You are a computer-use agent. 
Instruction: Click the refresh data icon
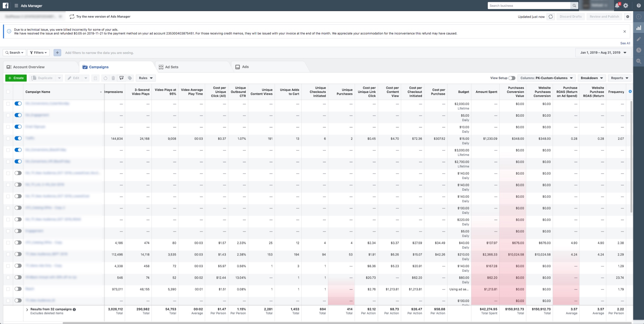550,17
